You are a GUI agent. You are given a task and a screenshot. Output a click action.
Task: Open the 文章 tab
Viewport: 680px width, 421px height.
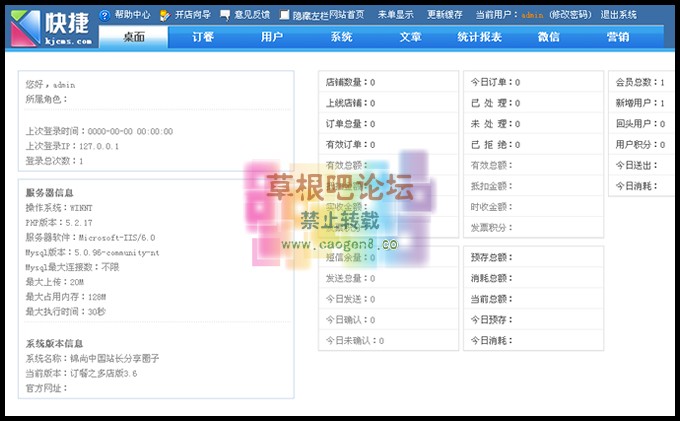coord(410,37)
